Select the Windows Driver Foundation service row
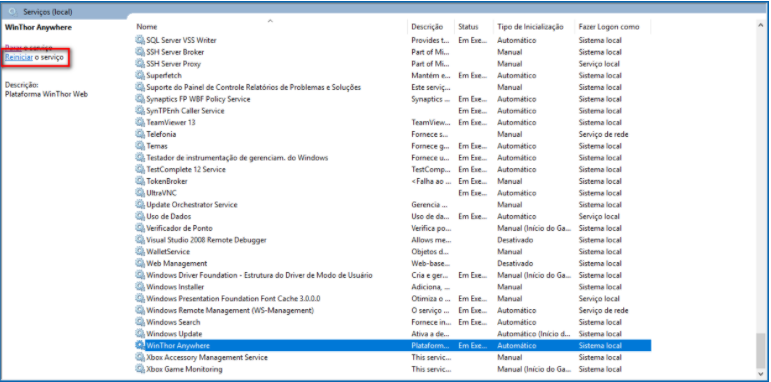Viewport: 771px width, 382px height. (393, 275)
